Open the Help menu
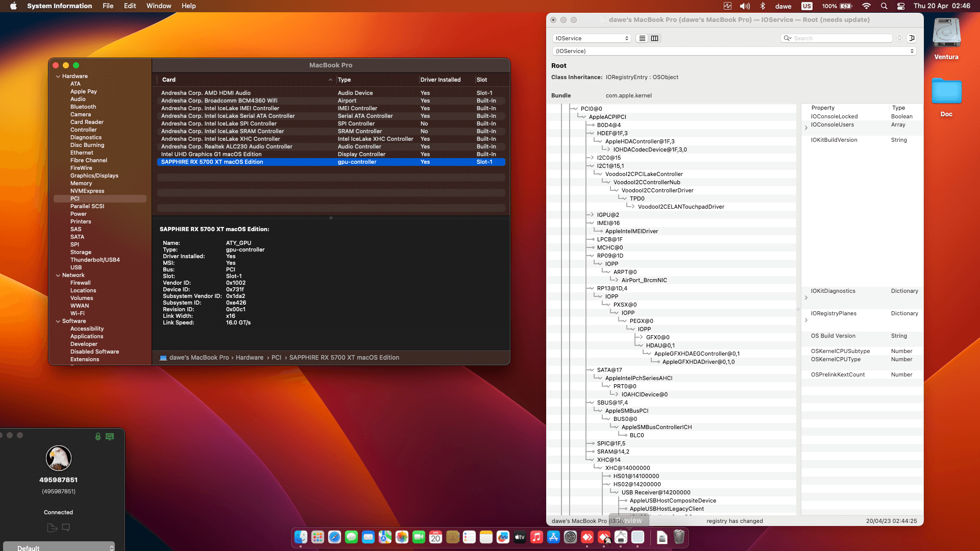 [188, 6]
